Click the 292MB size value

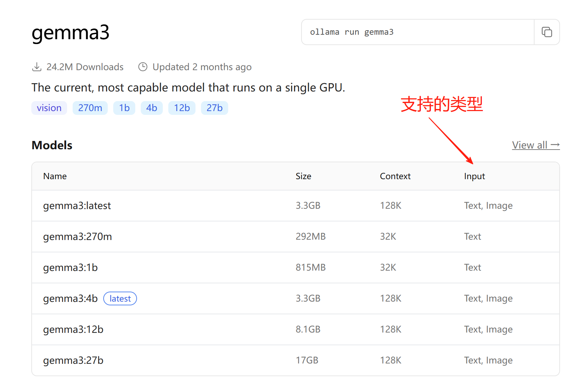tap(311, 237)
